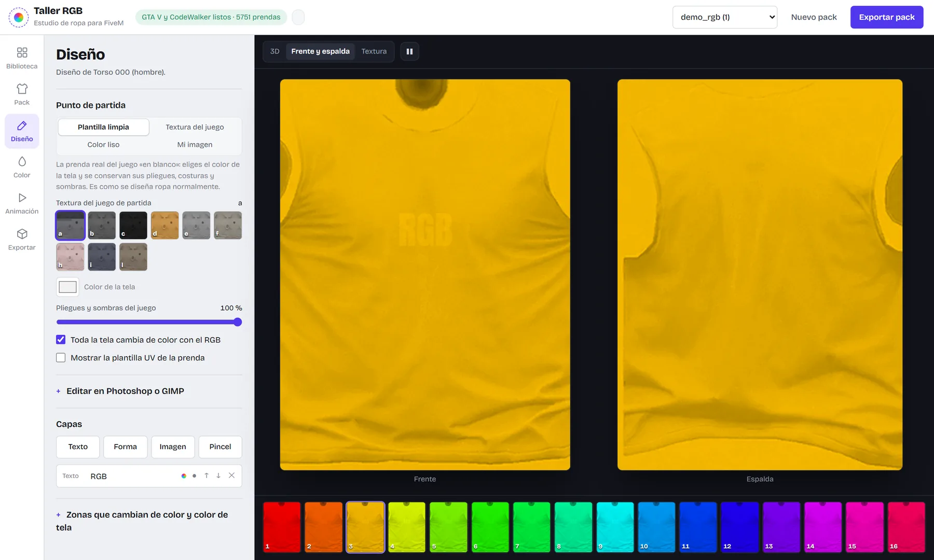Move the RGB layer down
This screenshot has height=560, width=934.
pos(218,475)
